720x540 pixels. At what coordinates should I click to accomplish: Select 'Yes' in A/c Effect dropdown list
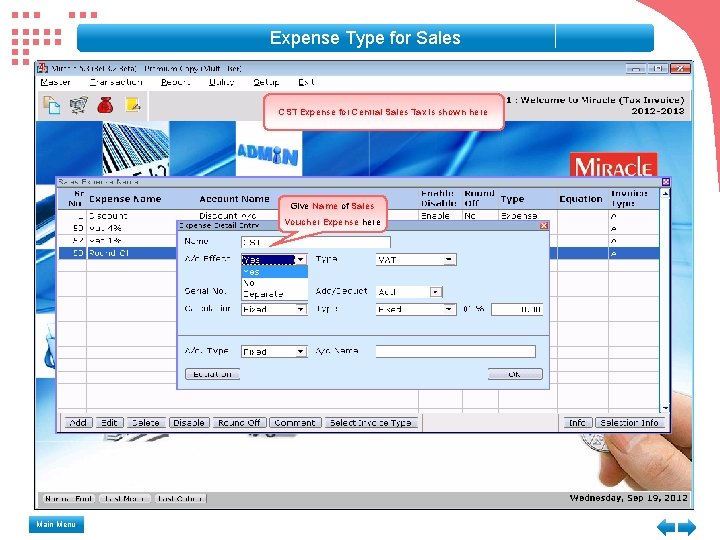(274, 272)
